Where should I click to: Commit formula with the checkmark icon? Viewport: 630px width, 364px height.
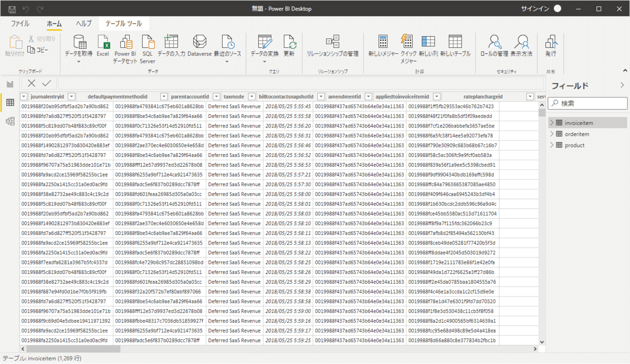[x=47, y=83]
